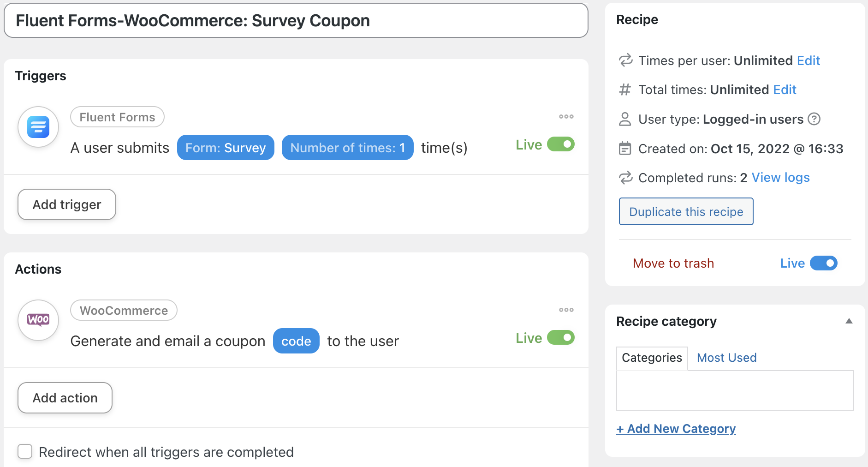
Task: Check Redirect when all triggers are completed
Action: (x=25, y=451)
